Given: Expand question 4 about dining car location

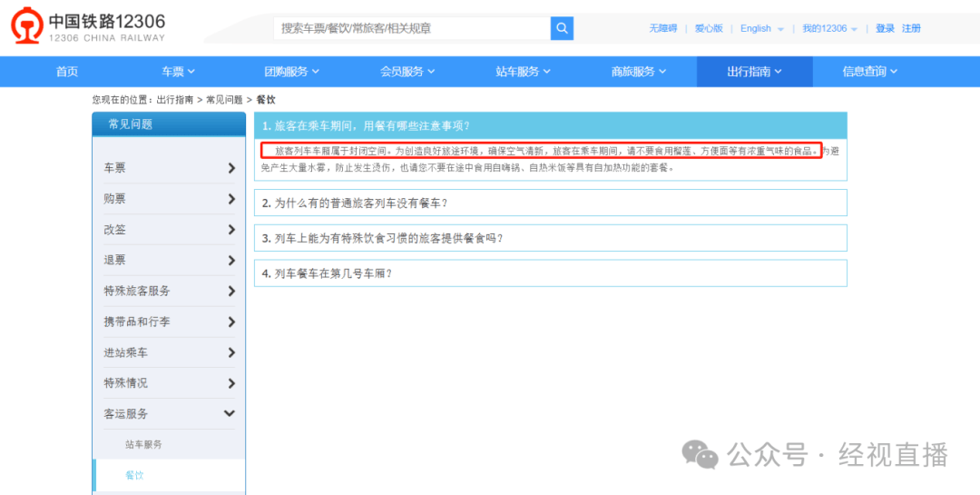Looking at the screenshot, I should pos(550,273).
